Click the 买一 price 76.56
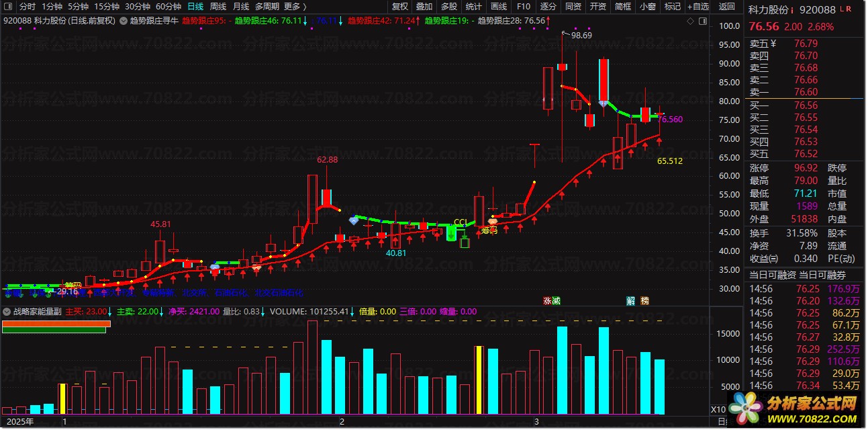 tap(806, 105)
